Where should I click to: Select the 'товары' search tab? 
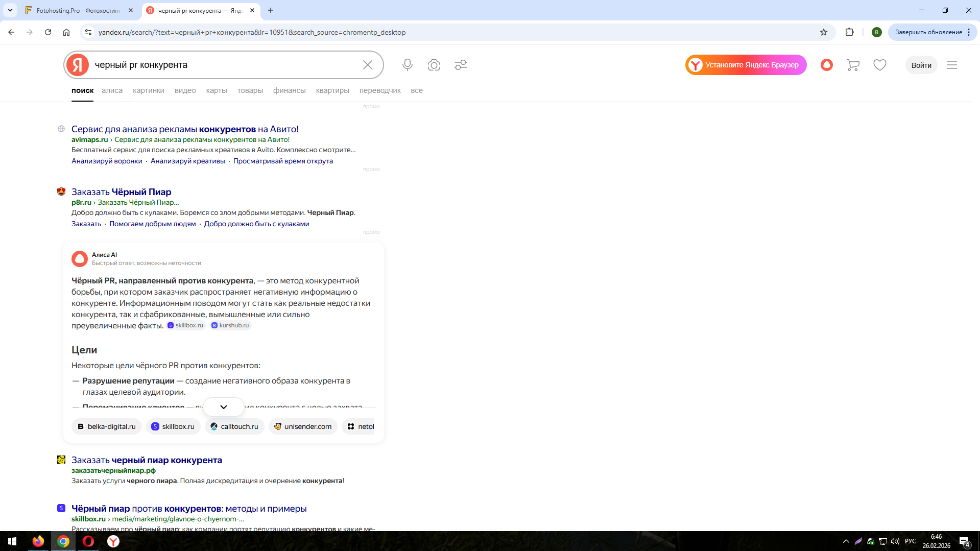pos(250,90)
